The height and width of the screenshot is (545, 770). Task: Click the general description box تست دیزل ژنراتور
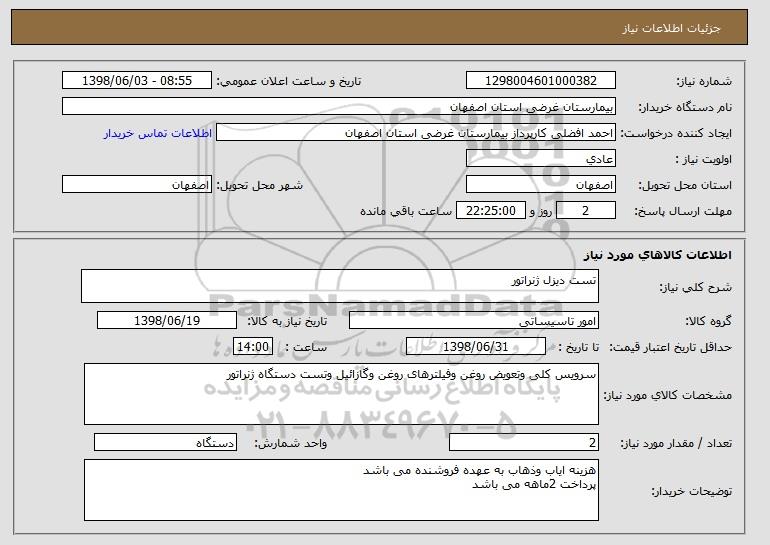[x=340, y=286]
